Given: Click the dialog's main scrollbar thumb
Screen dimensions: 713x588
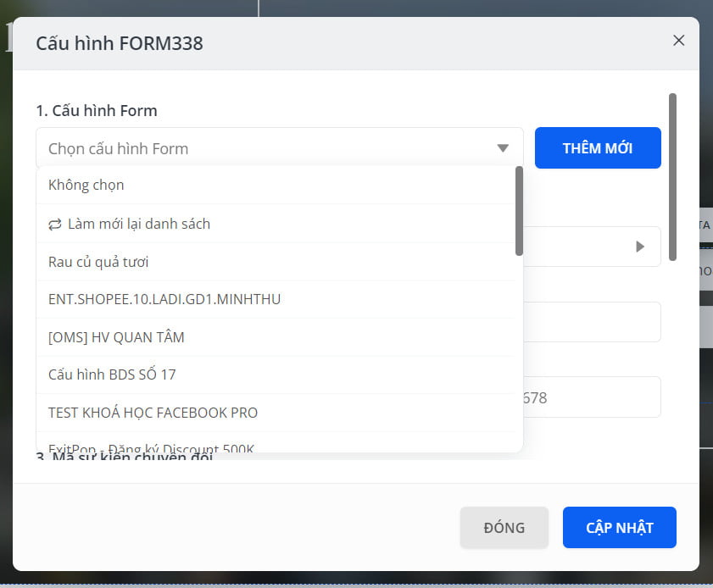Looking at the screenshot, I should [x=672, y=177].
